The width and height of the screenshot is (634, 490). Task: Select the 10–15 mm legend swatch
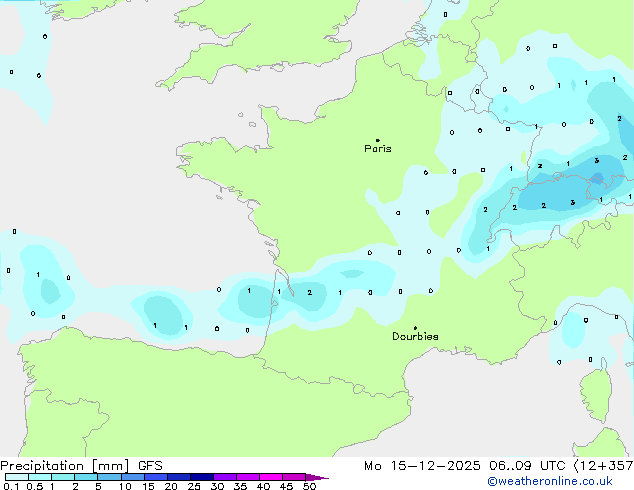pos(132,477)
